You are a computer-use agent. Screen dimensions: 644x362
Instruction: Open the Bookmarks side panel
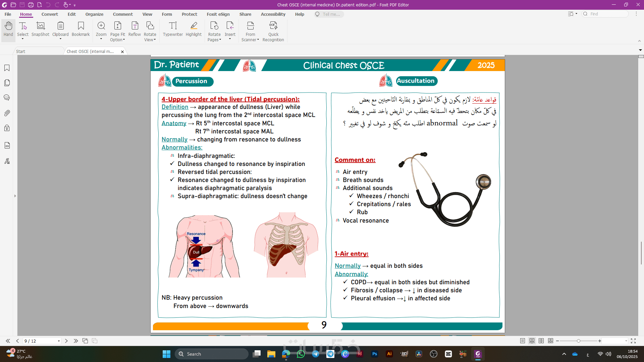[7, 68]
